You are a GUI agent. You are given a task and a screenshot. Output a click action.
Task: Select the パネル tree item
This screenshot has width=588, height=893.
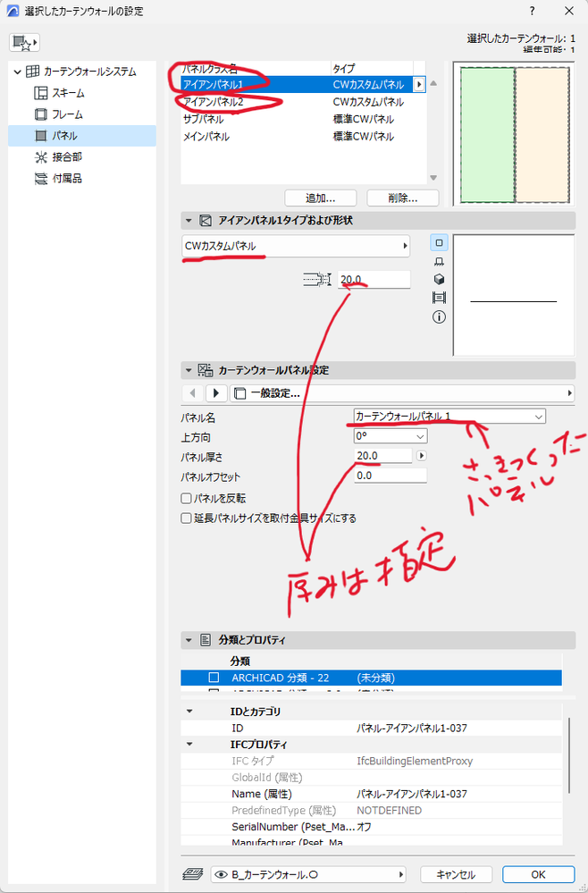82,136
